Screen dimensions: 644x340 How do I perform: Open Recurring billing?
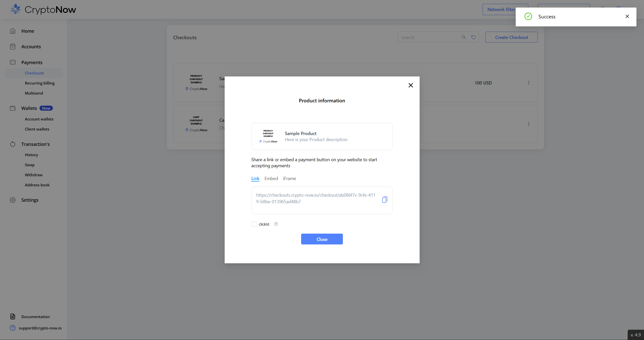tap(40, 83)
